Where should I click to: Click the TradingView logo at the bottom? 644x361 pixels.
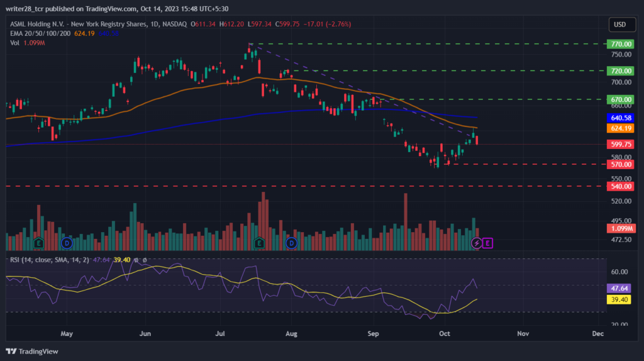[32, 351]
